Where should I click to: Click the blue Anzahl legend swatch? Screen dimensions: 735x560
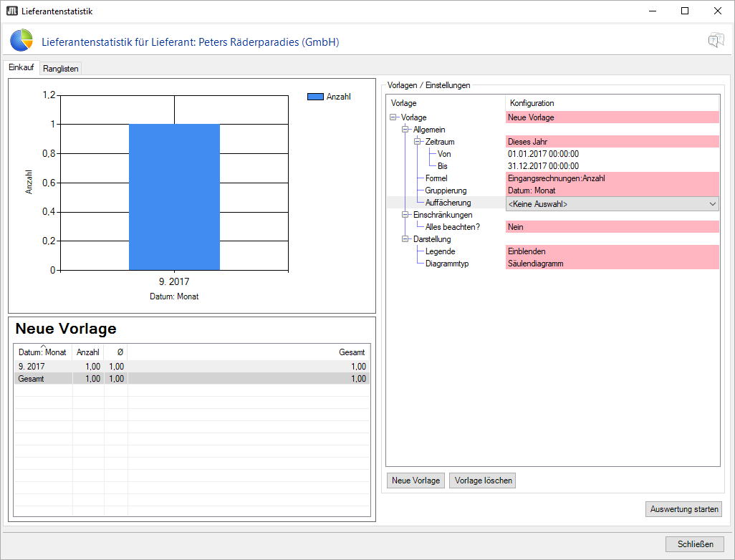pyautogui.click(x=315, y=97)
